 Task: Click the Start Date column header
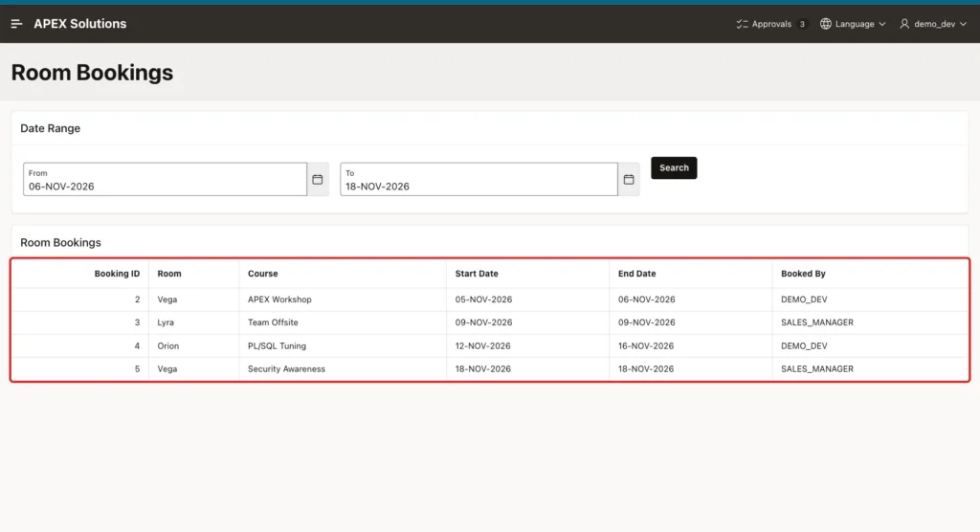(477, 274)
